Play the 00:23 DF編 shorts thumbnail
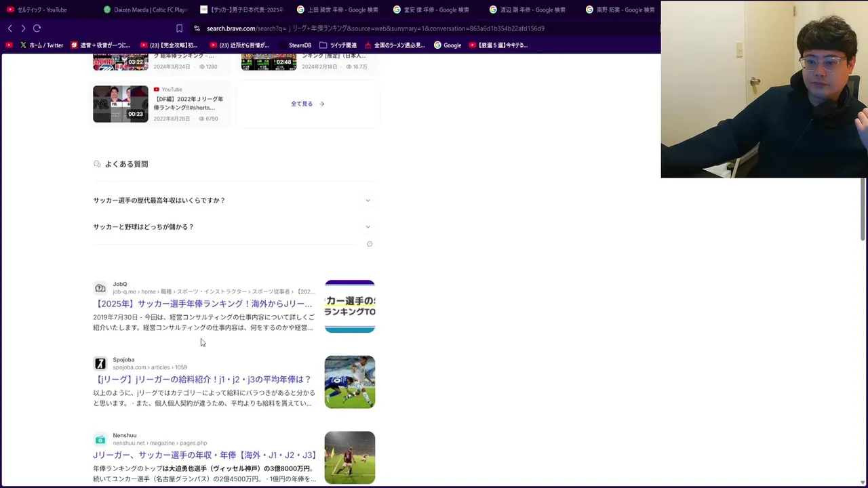Image resolution: width=868 pixels, height=488 pixels. tap(121, 104)
